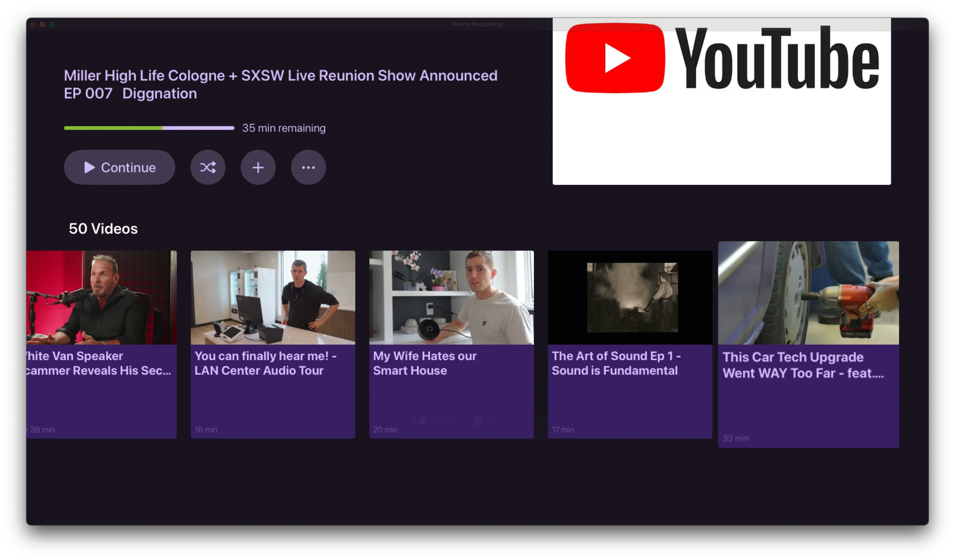Image resolution: width=955 pixels, height=560 pixels.
Task: Click the red YouTube play logo
Action: click(x=615, y=58)
